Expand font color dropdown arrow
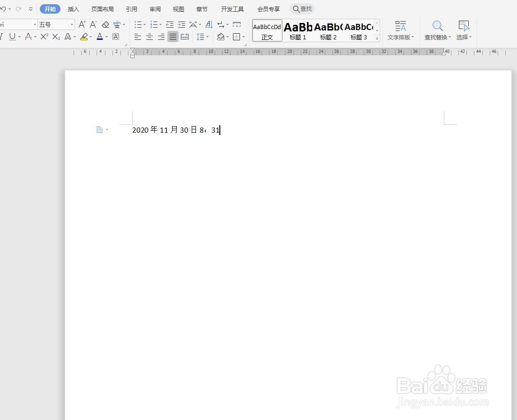The image size is (517, 420). tap(106, 37)
